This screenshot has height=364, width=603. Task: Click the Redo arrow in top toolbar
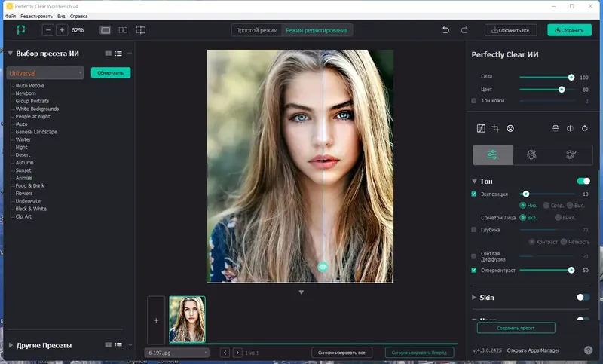464,30
